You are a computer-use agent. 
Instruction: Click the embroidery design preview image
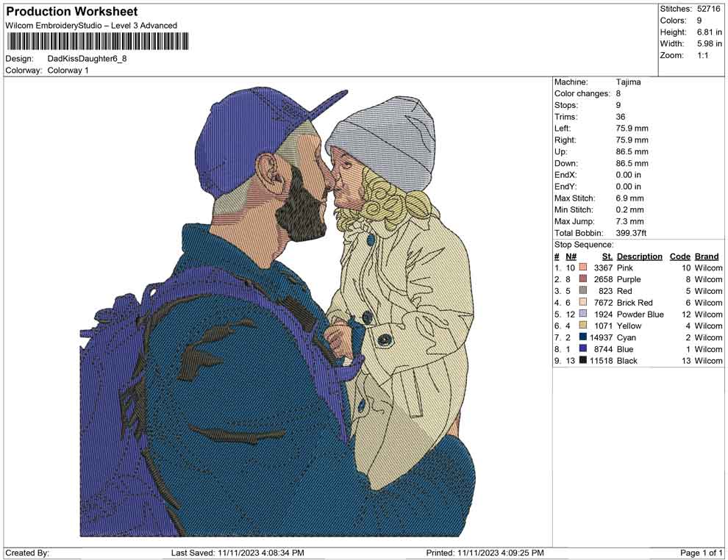277,312
